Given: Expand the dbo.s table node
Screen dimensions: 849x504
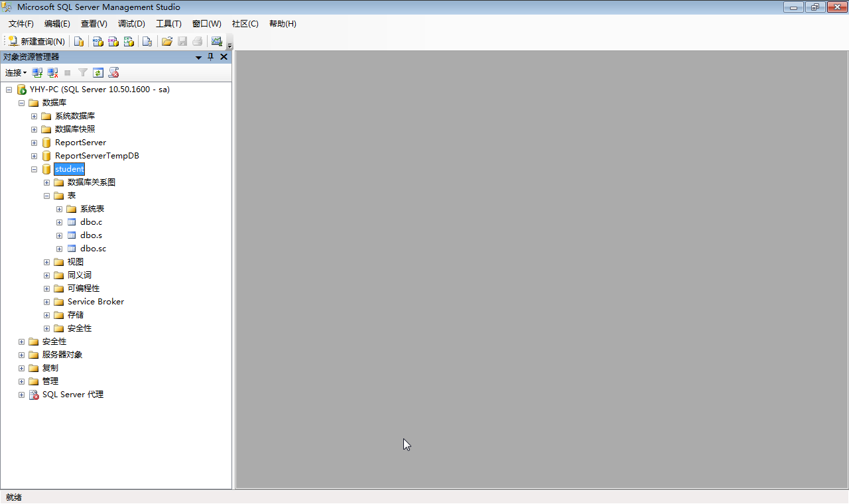Looking at the screenshot, I should pos(59,235).
